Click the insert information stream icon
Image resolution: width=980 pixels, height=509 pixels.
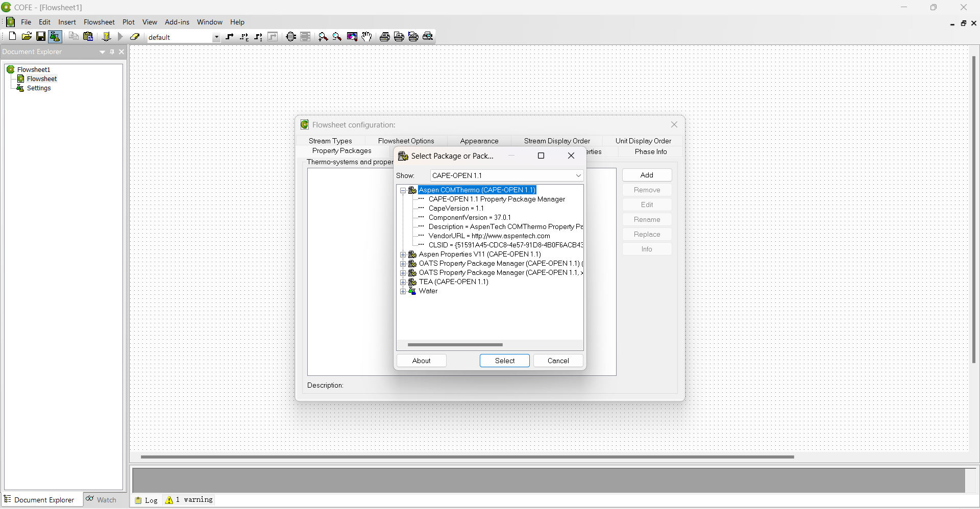258,37
